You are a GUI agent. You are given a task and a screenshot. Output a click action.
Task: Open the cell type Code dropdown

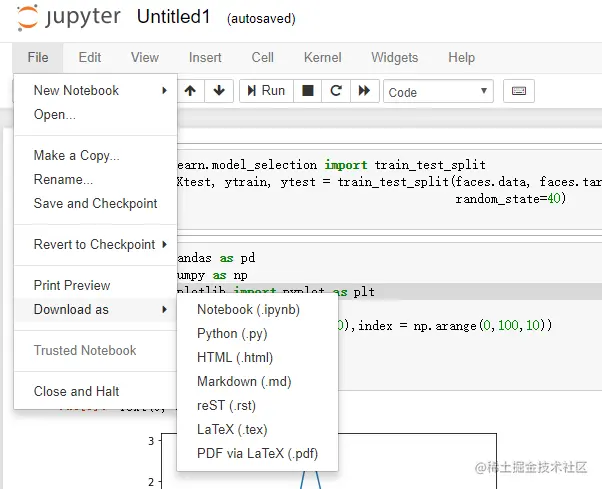pos(438,91)
